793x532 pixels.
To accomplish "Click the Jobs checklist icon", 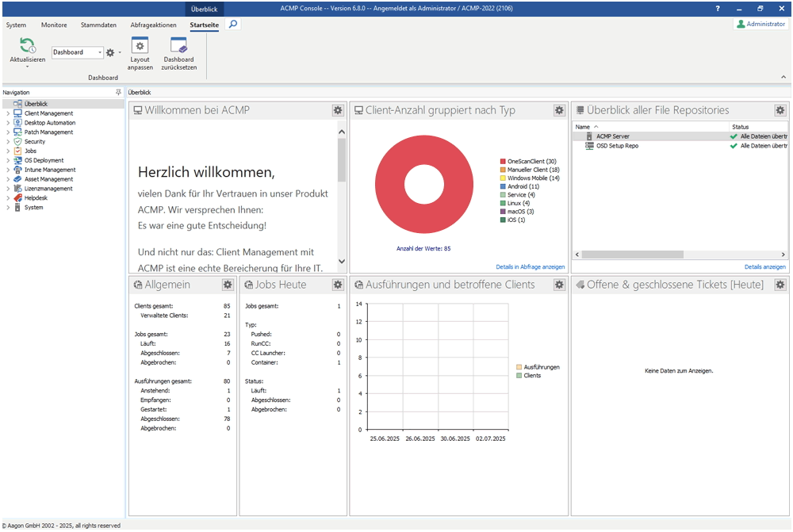I will [17, 151].
